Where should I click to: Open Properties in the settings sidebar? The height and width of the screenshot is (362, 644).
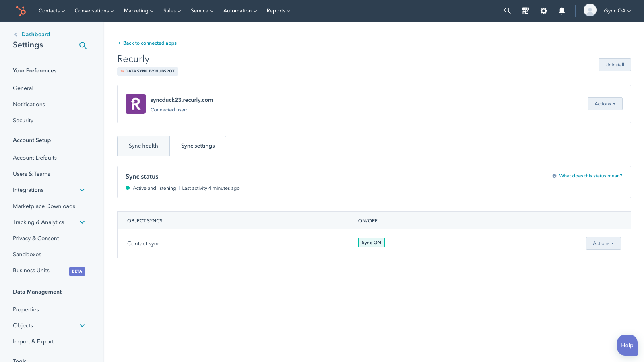pos(26,309)
